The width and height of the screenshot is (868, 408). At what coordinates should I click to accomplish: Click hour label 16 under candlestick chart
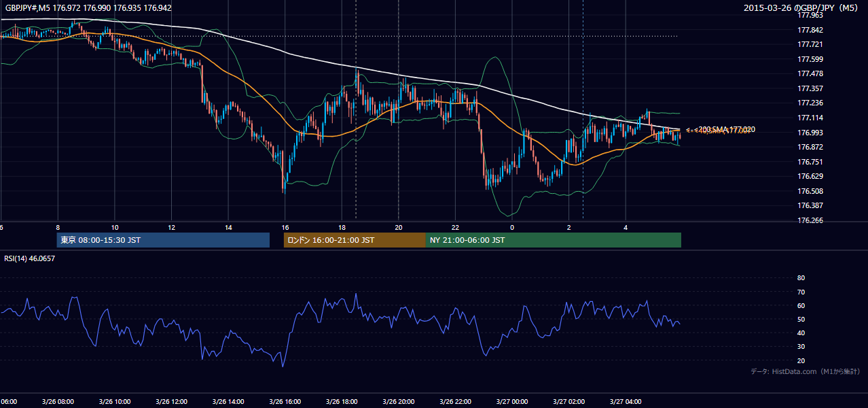pyautogui.click(x=285, y=227)
